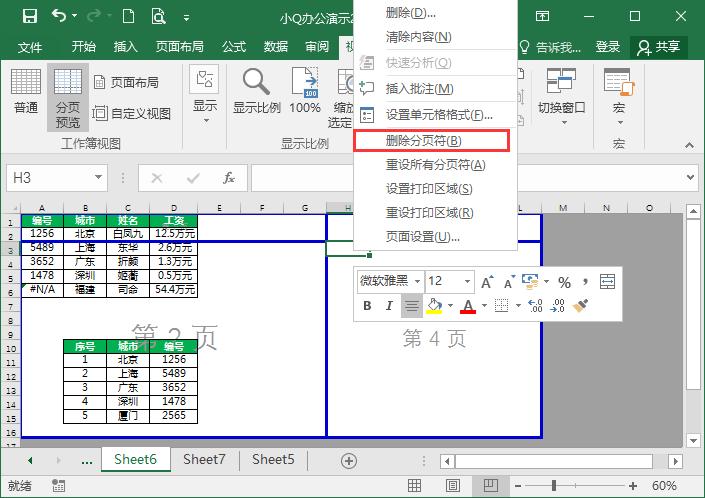
Task: Open the Formulas (公式) tab
Action: coord(234,46)
